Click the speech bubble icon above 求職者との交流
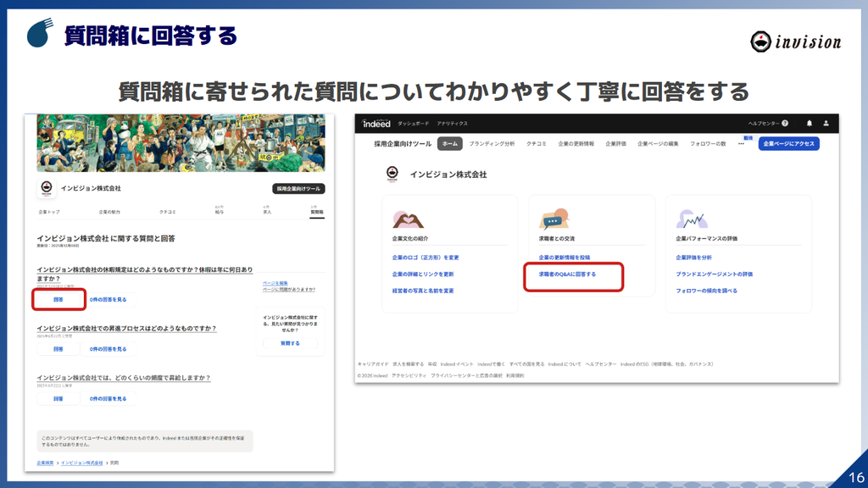Image resolution: width=868 pixels, height=488 pixels. 554,219
